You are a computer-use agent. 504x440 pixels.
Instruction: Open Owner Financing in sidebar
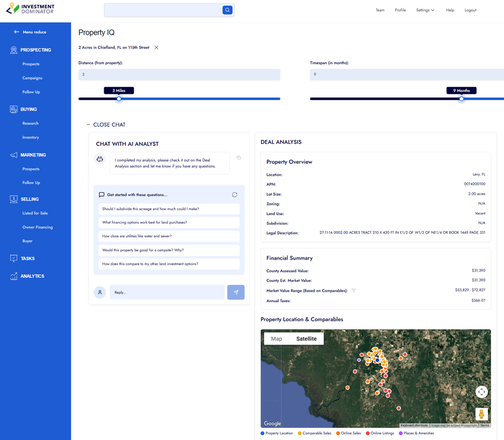38,227
